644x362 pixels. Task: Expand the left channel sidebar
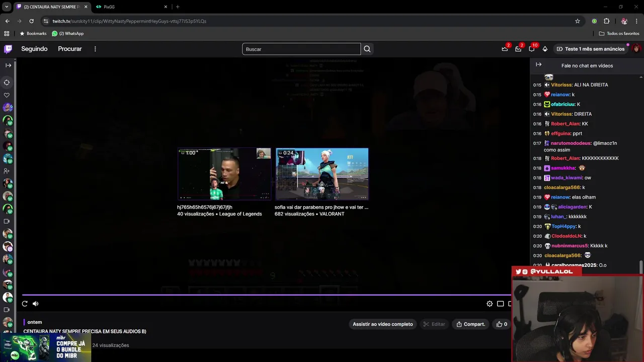coord(8,65)
